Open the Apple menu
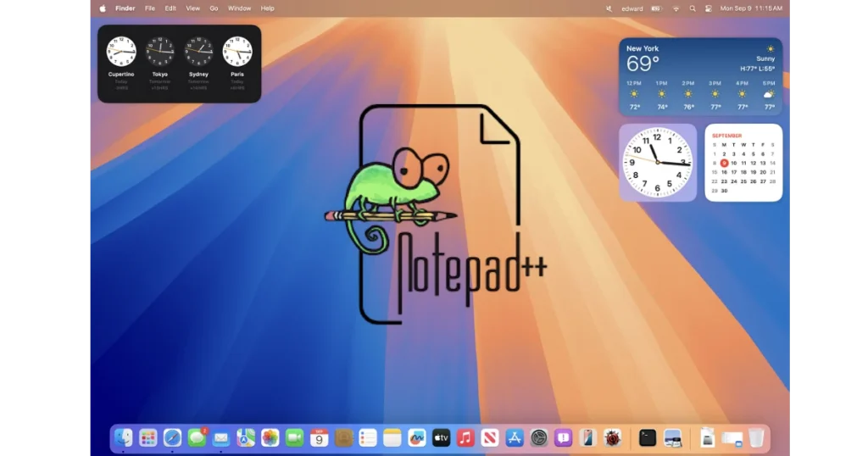Viewport: 868px width, 456px height. click(103, 8)
